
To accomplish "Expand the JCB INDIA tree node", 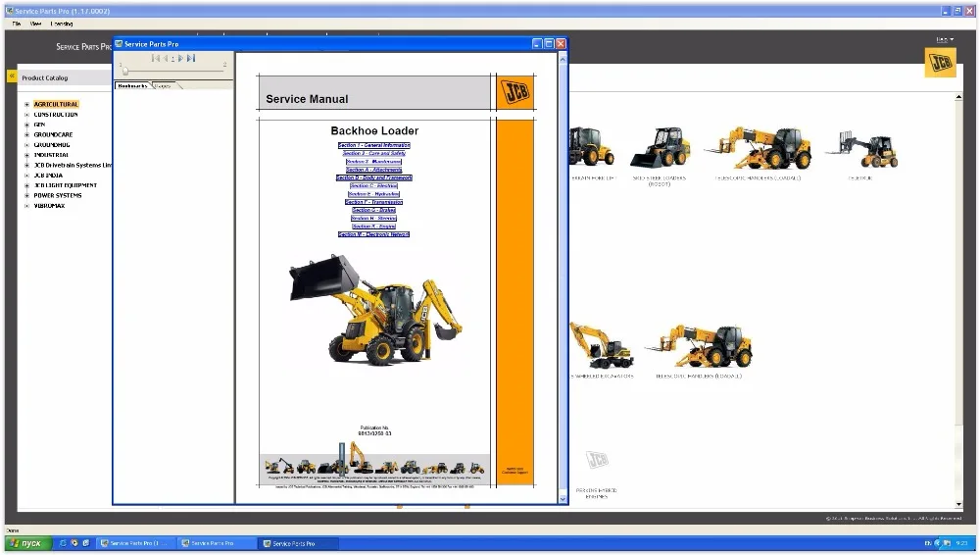I will [x=26, y=176].
